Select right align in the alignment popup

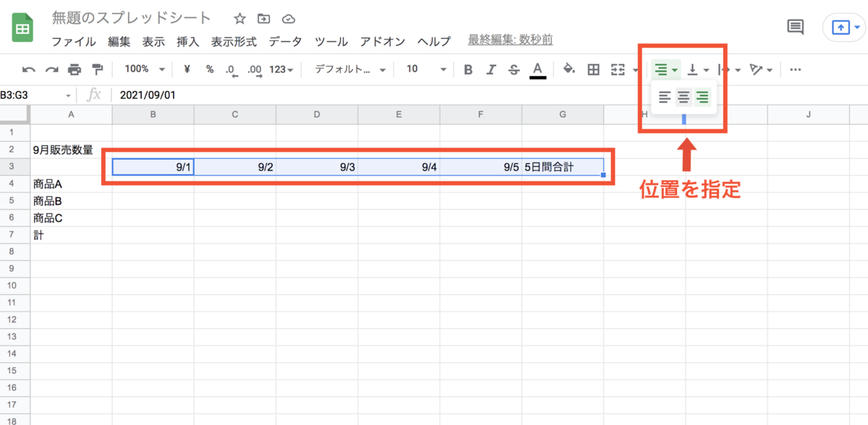[x=702, y=97]
